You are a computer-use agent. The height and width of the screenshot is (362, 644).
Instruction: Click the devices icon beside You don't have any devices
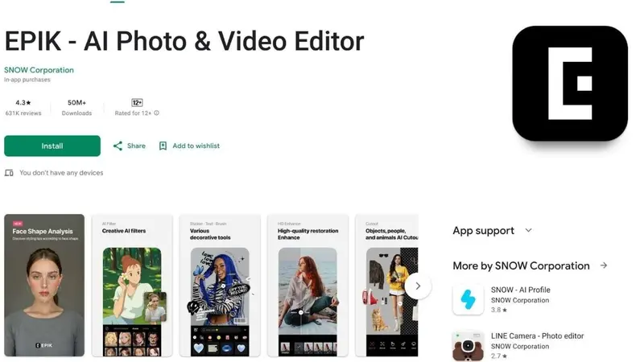[9, 173]
